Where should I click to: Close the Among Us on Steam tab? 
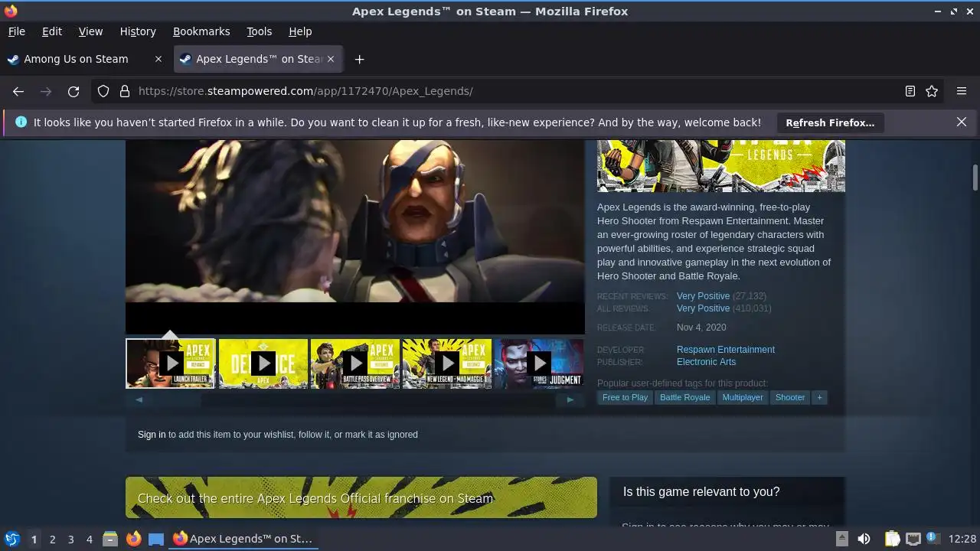click(x=158, y=59)
